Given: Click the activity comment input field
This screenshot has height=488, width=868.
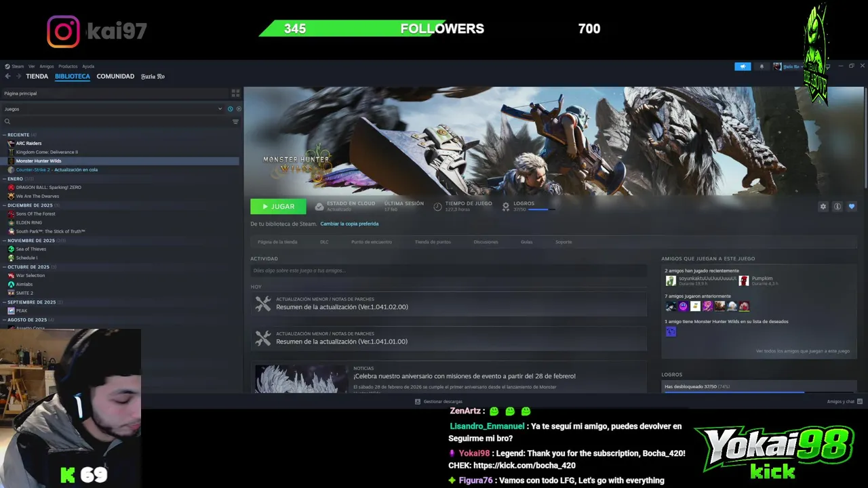Looking at the screenshot, I should (x=448, y=270).
